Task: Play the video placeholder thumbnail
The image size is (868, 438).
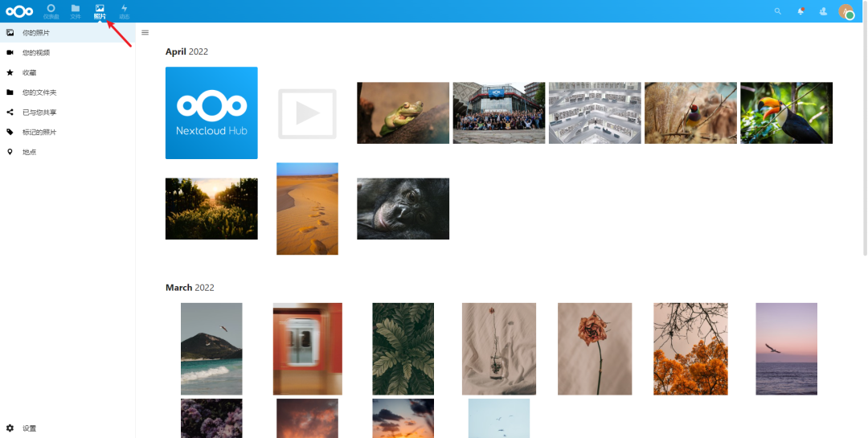Action: tap(307, 113)
